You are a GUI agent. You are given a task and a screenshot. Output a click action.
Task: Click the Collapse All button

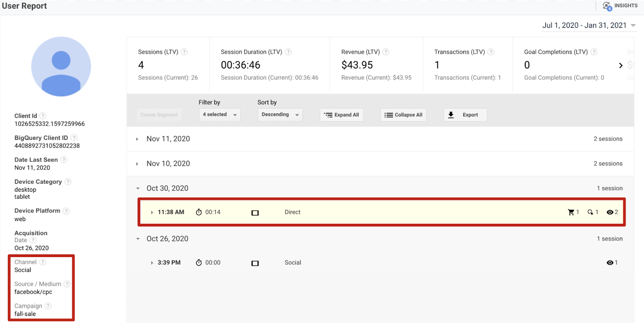click(x=403, y=115)
